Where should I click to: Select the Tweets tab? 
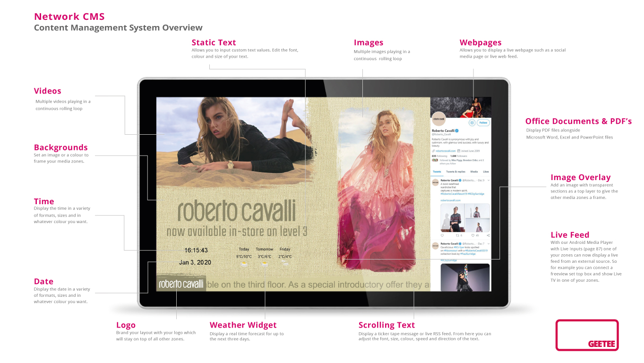click(x=437, y=172)
